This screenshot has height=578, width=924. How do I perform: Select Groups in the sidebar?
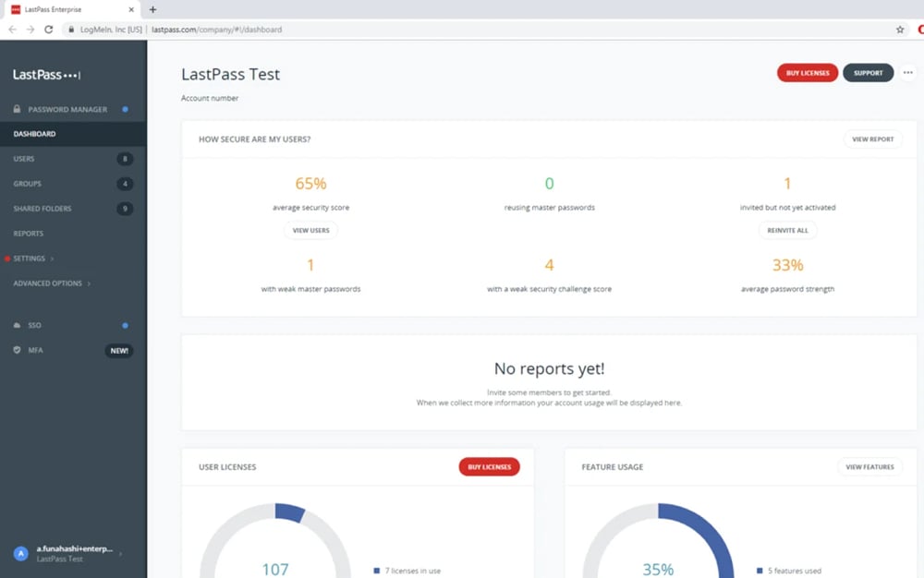click(x=28, y=184)
